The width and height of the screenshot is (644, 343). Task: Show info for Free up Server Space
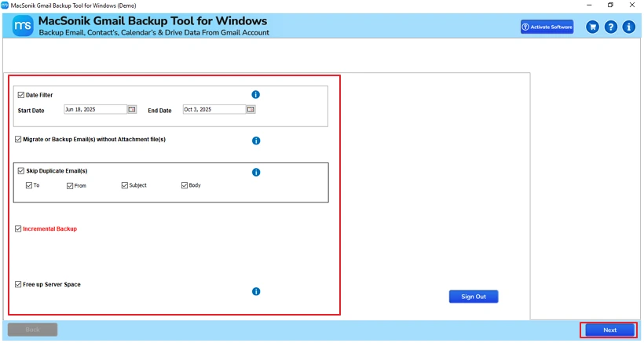255,291
